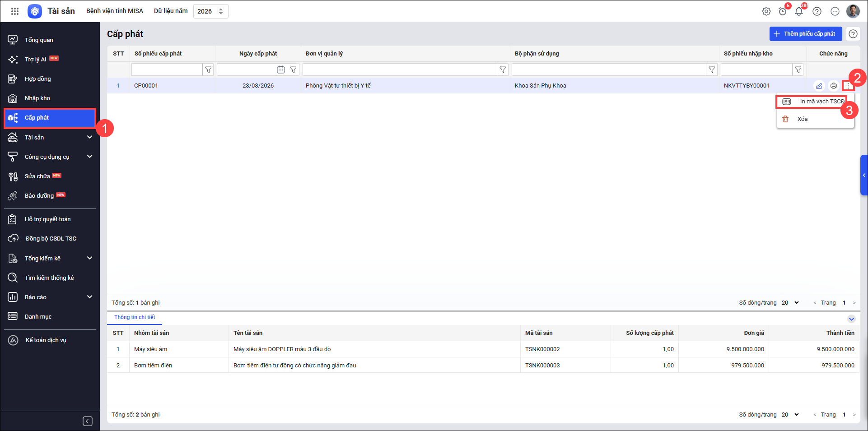The width and height of the screenshot is (868, 431).
Task: Collapse the Thông tin chi tiết panel
Action: [851, 319]
